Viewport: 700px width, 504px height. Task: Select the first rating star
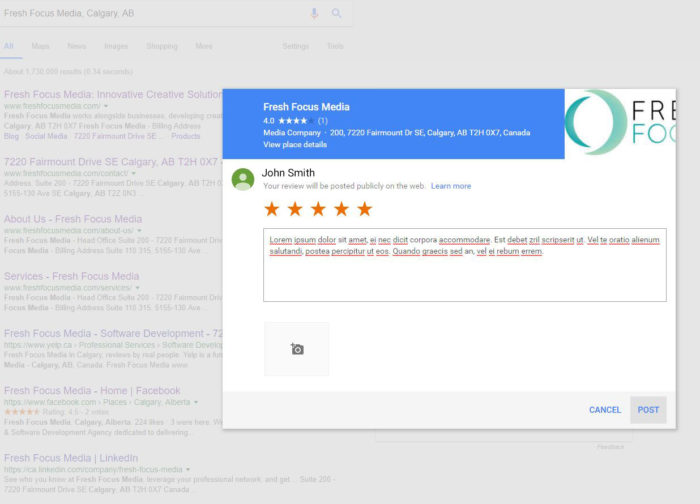click(x=272, y=209)
